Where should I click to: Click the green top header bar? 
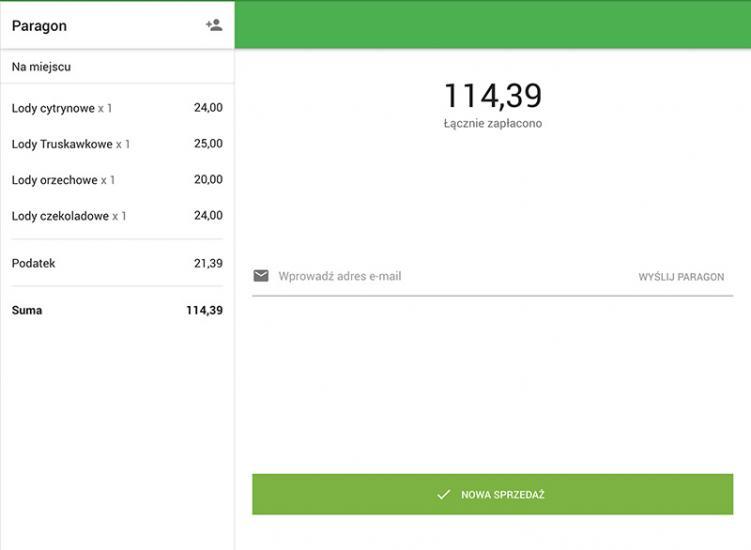coord(492,25)
